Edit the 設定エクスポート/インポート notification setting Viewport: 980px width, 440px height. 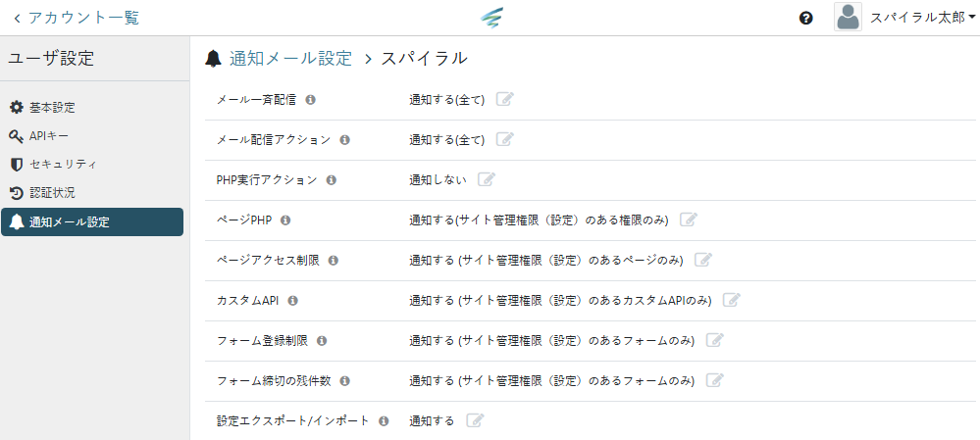tap(475, 420)
